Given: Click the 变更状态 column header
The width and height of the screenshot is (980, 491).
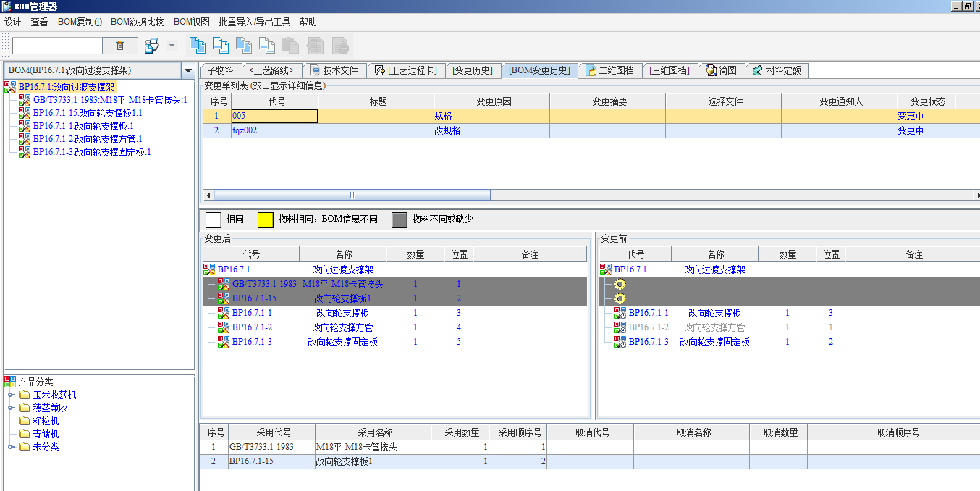Looking at the screenshot, I should click(928, 101).
